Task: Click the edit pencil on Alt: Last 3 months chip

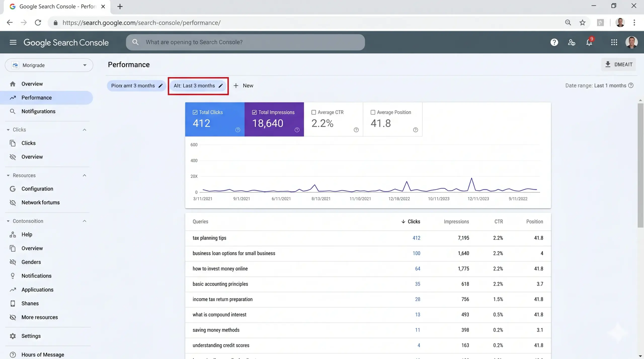Action: [x=221, y=86]
